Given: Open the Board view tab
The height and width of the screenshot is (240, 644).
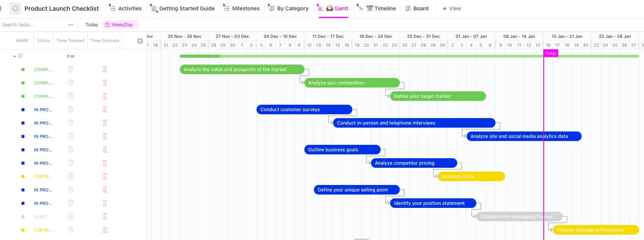Looking at the screenshot, I should [x=417, y=8].
